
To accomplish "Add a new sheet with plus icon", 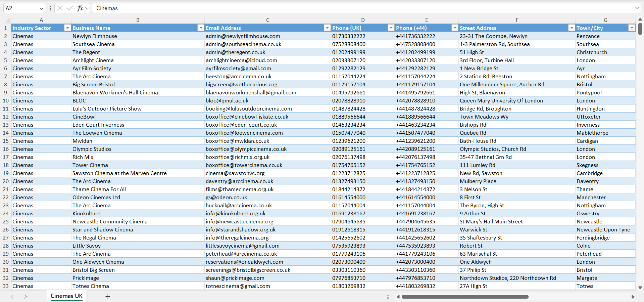I will (108, 297).
